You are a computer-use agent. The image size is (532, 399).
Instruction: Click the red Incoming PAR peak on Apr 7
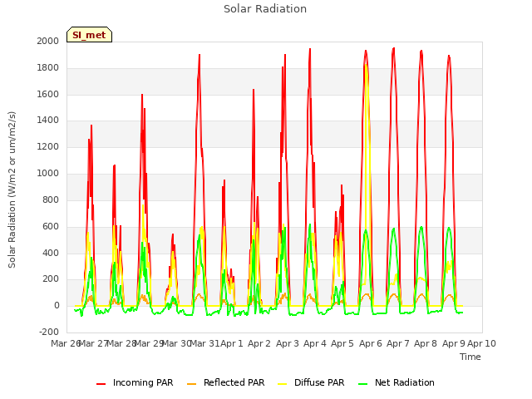pos(393,48)
